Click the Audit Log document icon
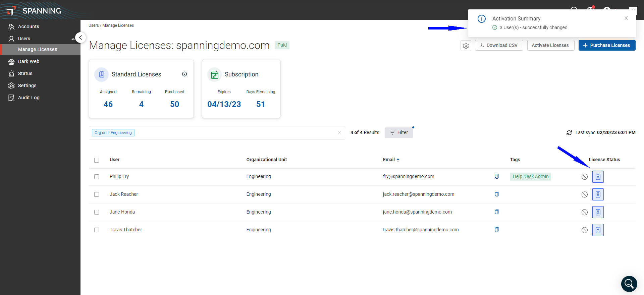The image size is (644, 295). pyautogui.click(x=11, y=98)
